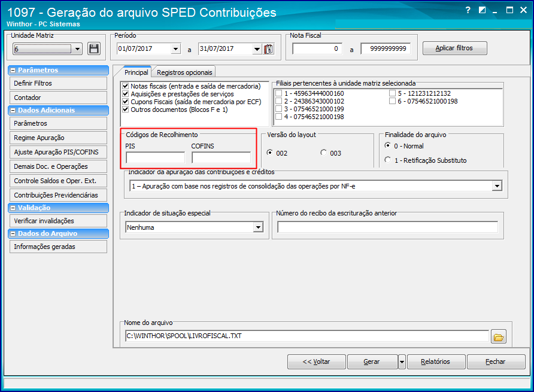
Task: Open Parâmetros under Dados Adicionais
Action: click(58, 124)
